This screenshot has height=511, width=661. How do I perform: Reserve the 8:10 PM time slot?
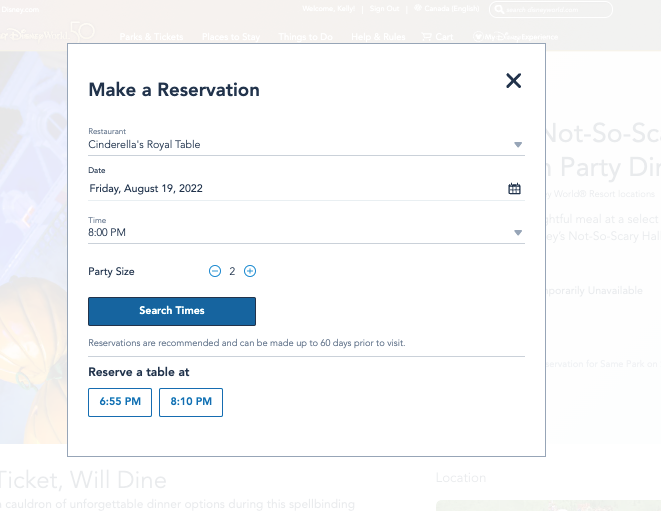(x=191, y=402)
